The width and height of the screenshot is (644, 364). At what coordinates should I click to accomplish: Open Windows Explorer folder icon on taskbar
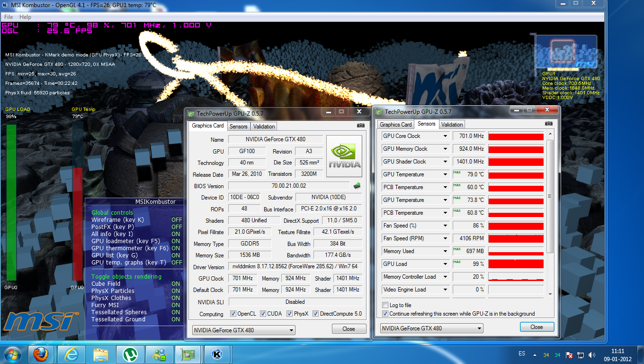click(100, 354)
